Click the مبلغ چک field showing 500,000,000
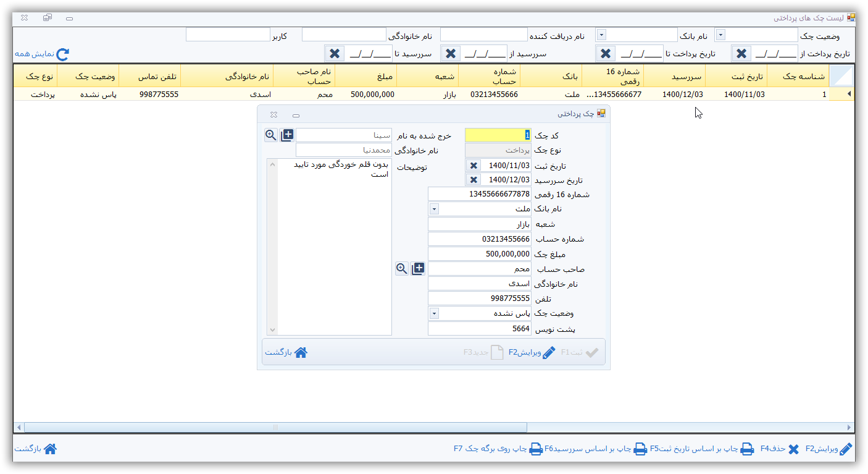 [479, 253]
